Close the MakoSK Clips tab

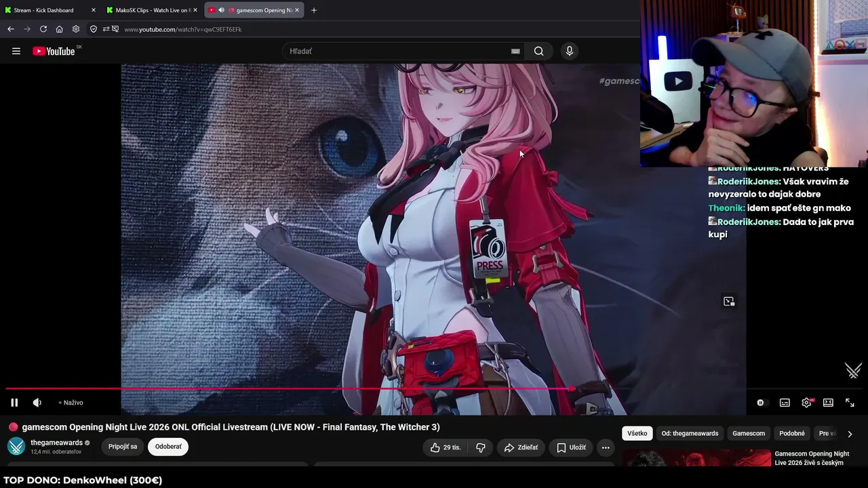(x=195, y=10)
